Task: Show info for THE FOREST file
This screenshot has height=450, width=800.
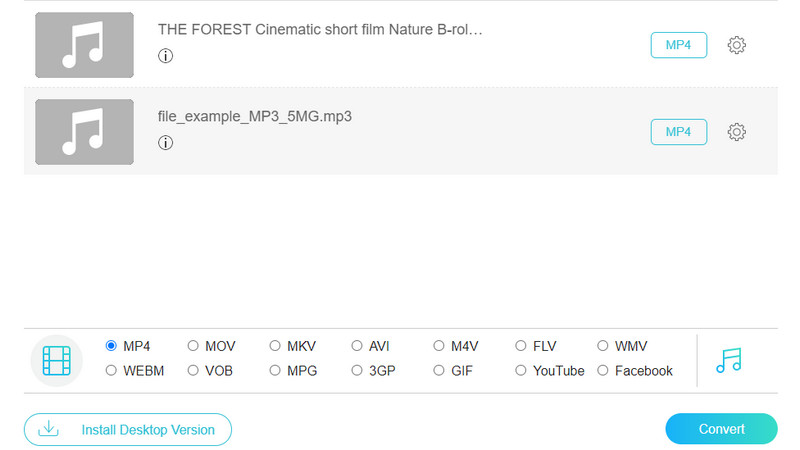Action: [x=166, y=56]
